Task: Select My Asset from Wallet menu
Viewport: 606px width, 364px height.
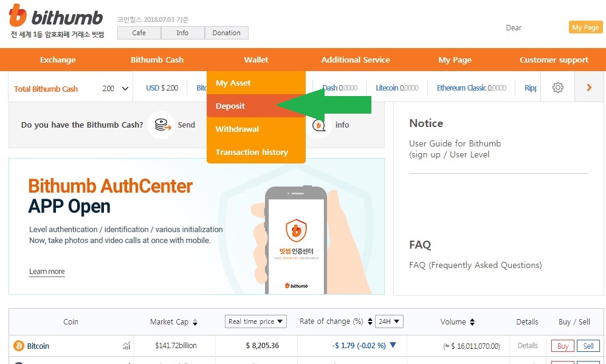Action: coord(256,83)
